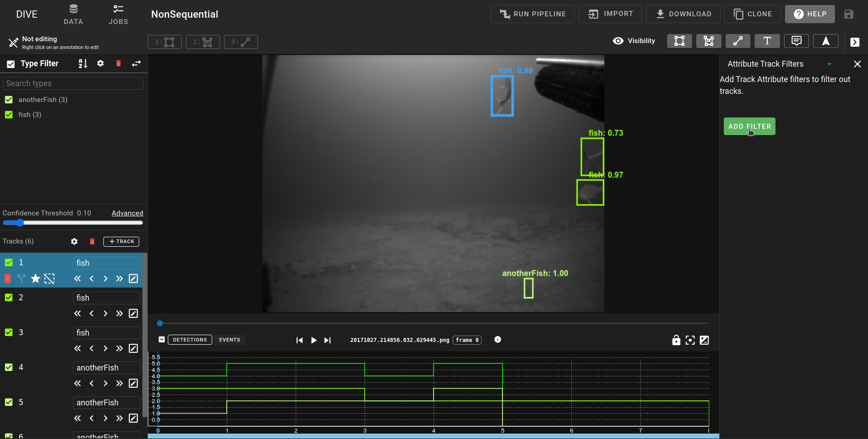
Task: Add a new track with TRACK button
Action: pos(121,242)
